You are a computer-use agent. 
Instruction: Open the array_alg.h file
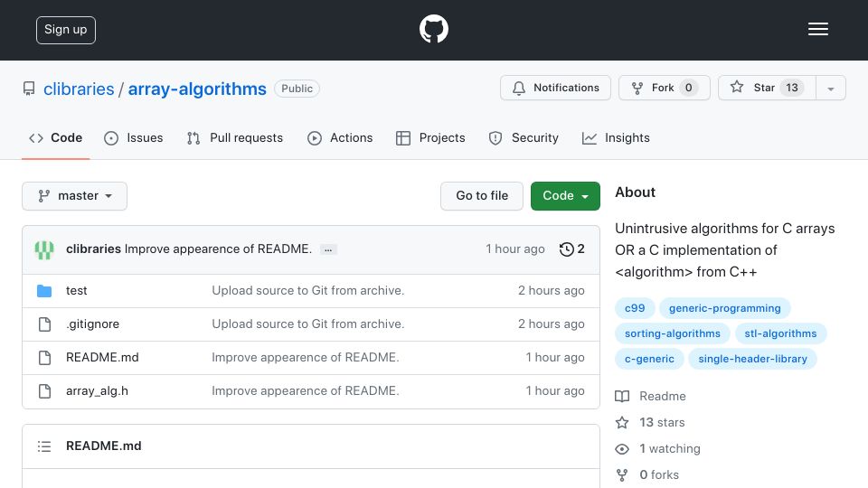click(x=97, y=391)
